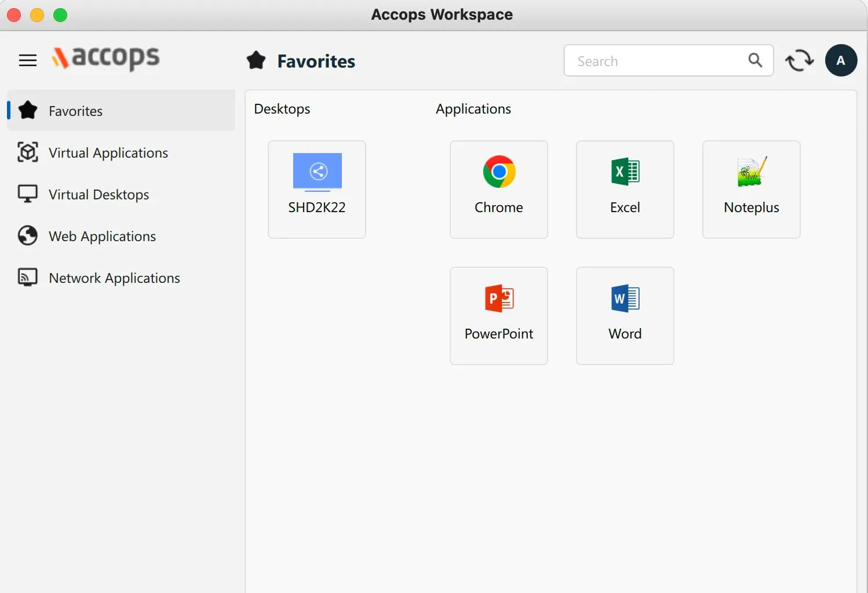
Task: Launch the Excel application icon
Action: [x=625, y=172]
